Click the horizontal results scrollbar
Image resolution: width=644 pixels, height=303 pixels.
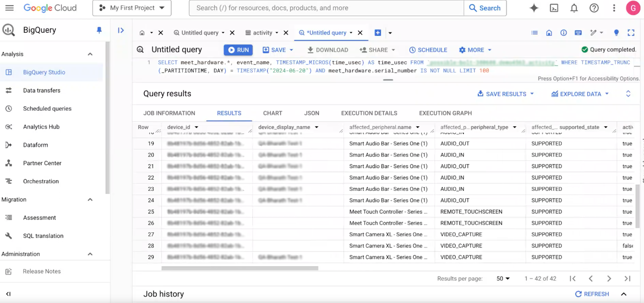click(x=240, y=268)
